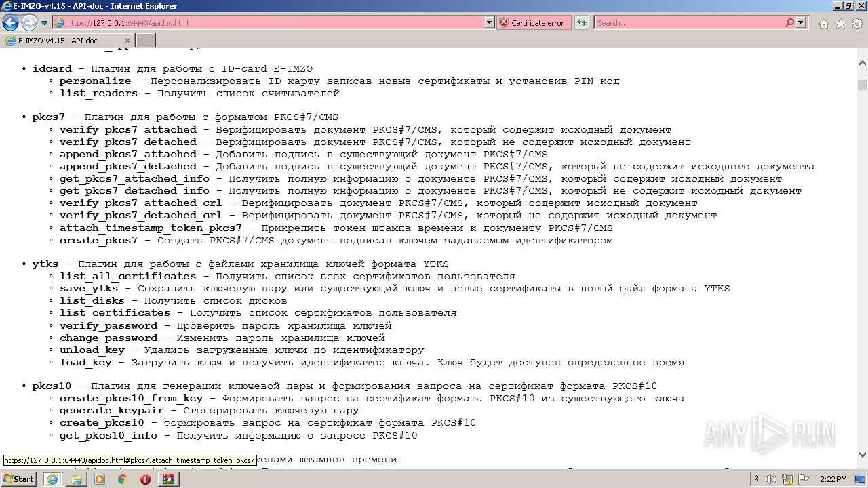The height and width of the screenshot is (488, 868).
Task: Click the vertical scrollbar thumb
Action: point(862,85)
